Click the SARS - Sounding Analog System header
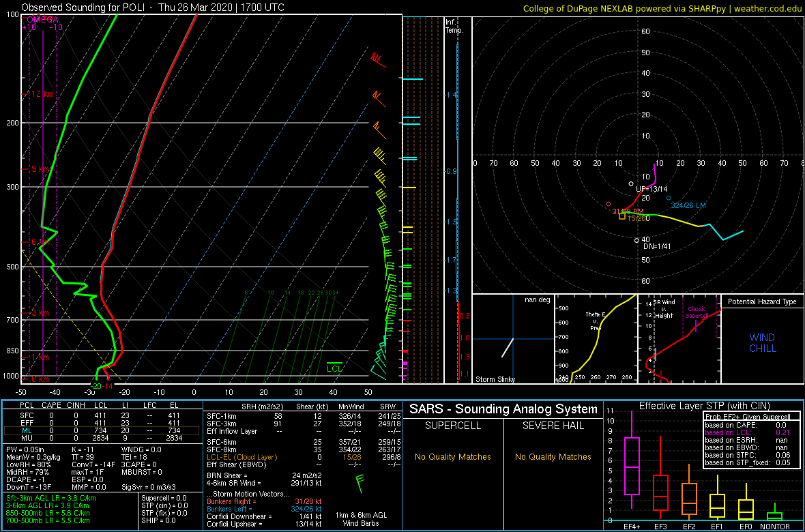The height and width of the screenshot is (532, 805). (x=503, y=409)
